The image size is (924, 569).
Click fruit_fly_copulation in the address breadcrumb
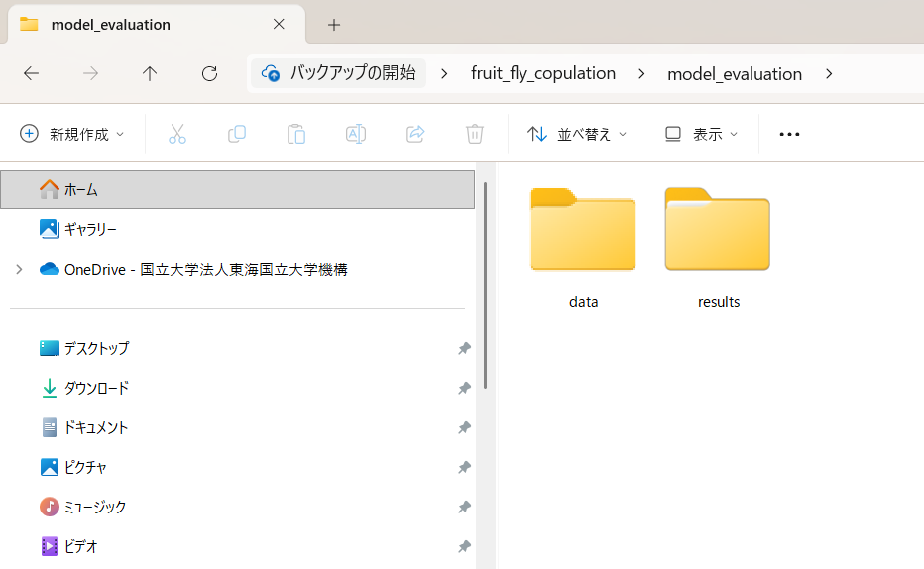point(542,73)
